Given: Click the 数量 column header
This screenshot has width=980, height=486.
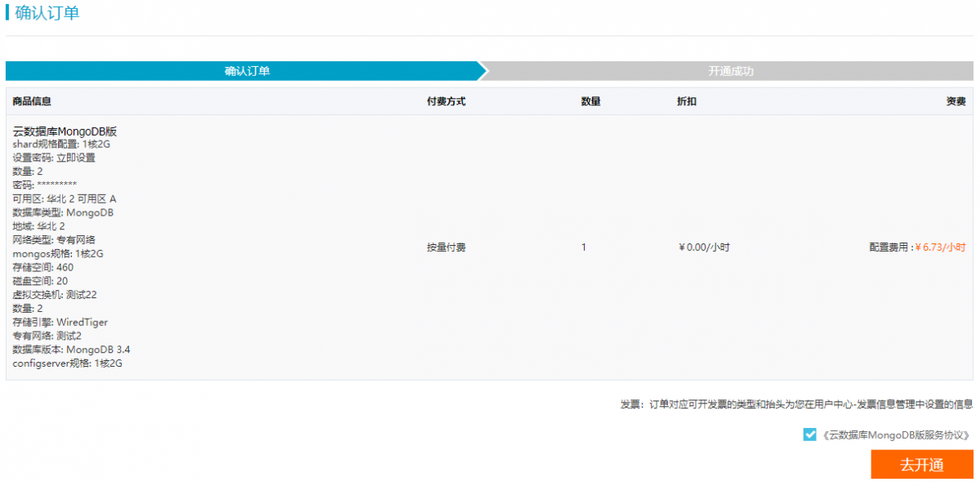Looking at the screenshot, I should coord(590,101).
